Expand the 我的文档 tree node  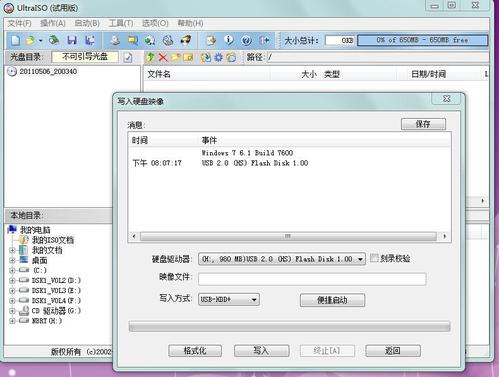pyautogui.click(x=12, y=250)
